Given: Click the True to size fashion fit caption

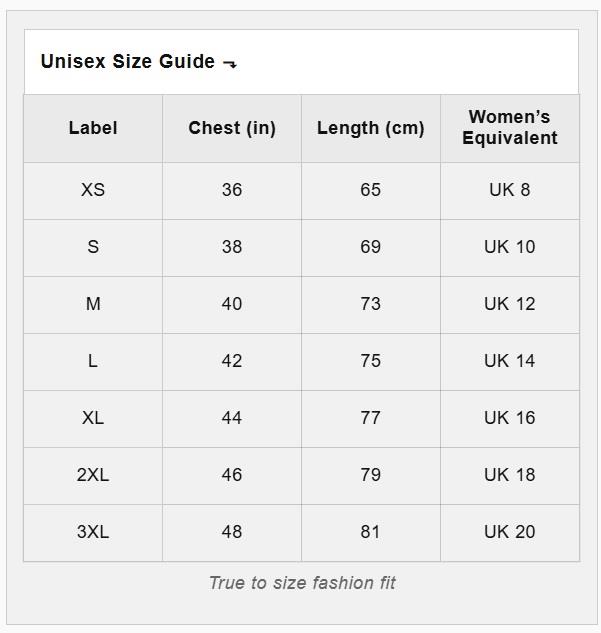Looking at the screenshot, I should [302, 583].
